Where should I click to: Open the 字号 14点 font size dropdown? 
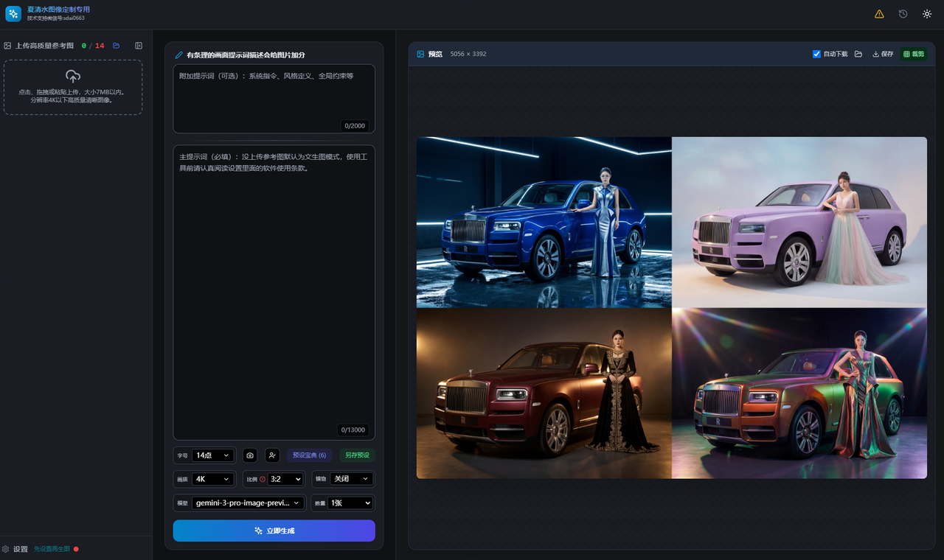[212, 455]
